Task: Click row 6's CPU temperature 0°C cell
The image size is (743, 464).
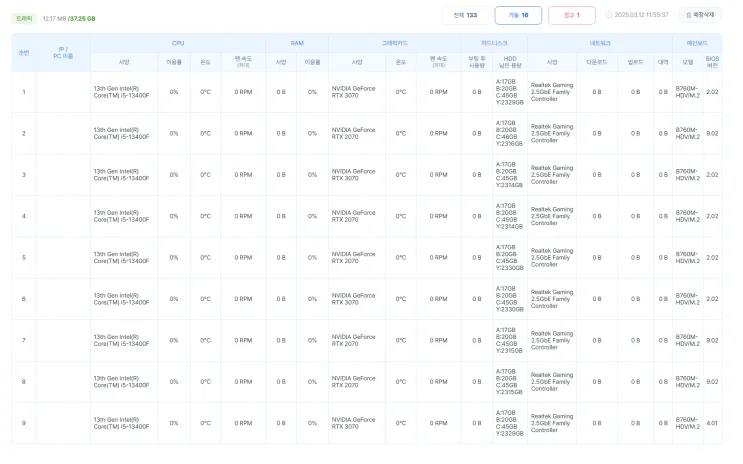Action: (205, 299)
